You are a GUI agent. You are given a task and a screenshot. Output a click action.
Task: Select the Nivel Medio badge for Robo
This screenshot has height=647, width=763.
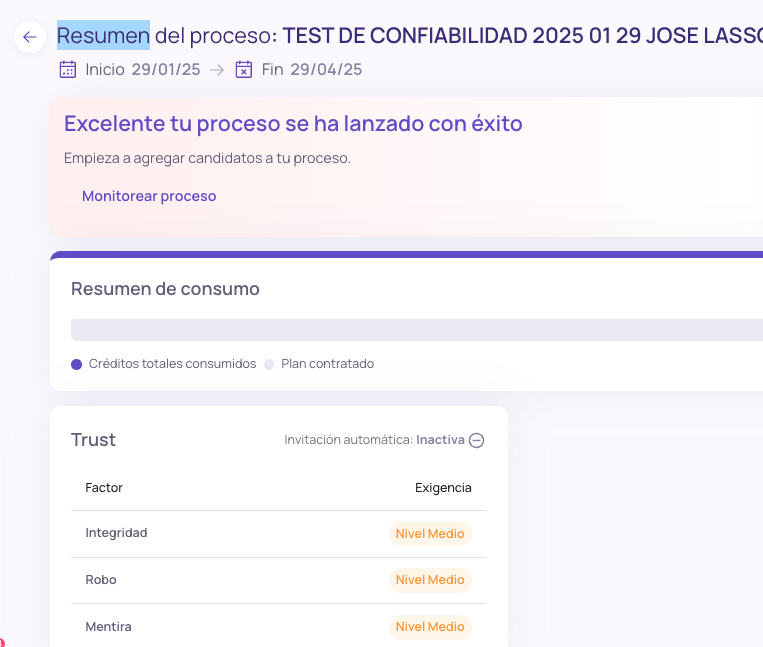(430, 580)
